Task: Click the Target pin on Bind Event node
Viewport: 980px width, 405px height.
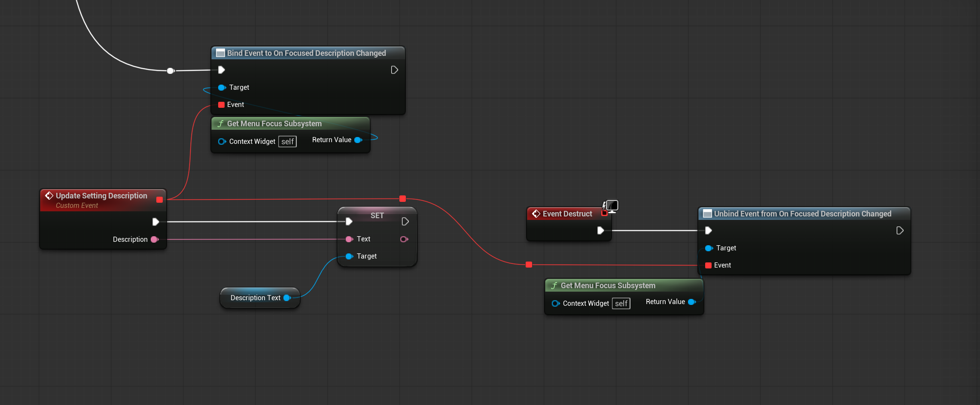Action: tap(222, 88)
